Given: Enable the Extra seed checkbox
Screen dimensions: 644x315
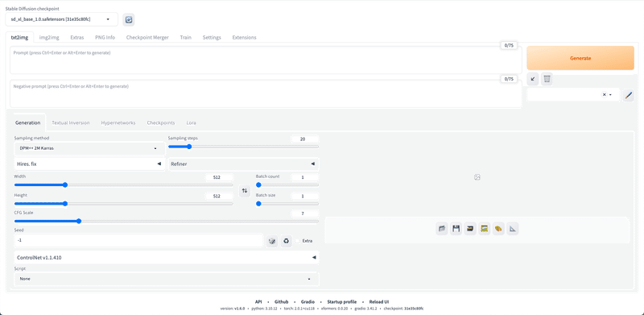Looking at the screenshot, I should [x=297, y=241].
